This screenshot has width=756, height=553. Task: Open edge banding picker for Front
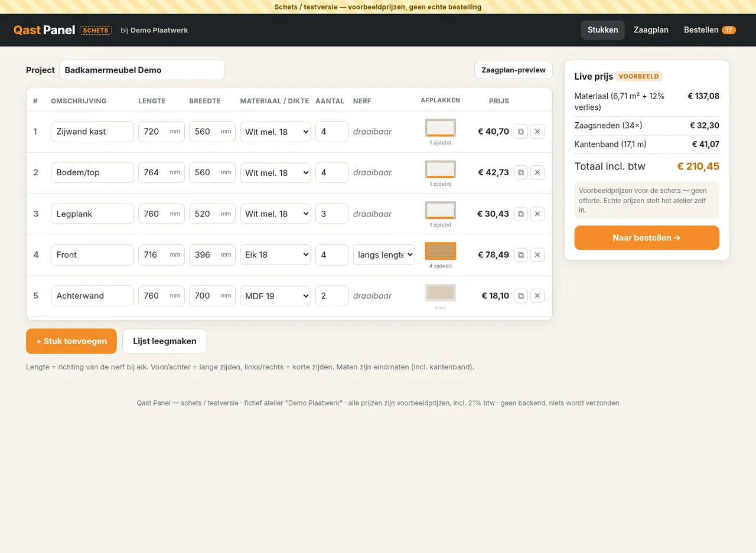click(x=441, y=251)
